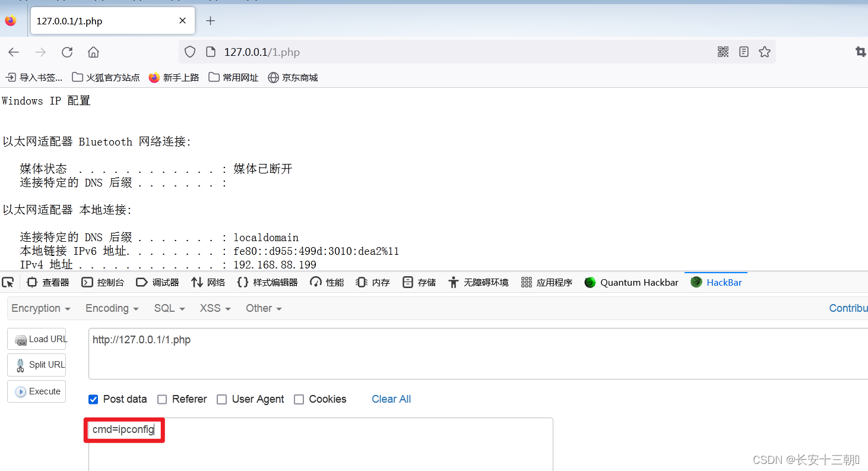Switch to the 控制台 console tab

(103, 283)
